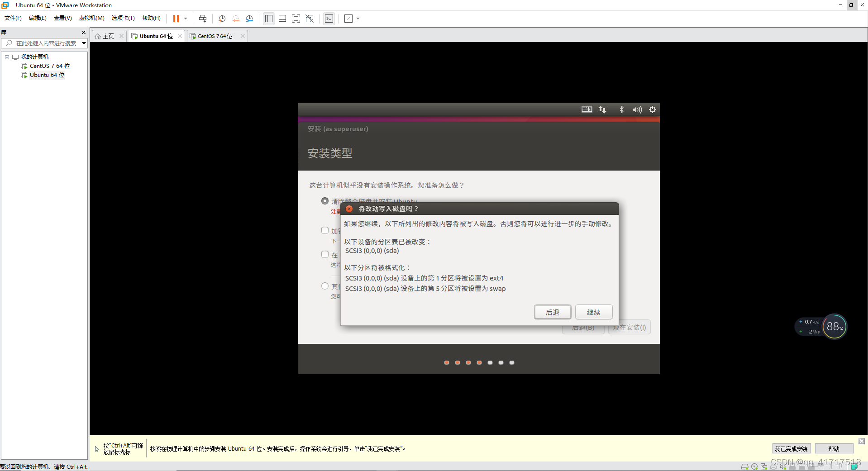This screenshot has width=868, height=471.
Task: Open the stretch display dropdown arrow
Action: coord(358,19)
